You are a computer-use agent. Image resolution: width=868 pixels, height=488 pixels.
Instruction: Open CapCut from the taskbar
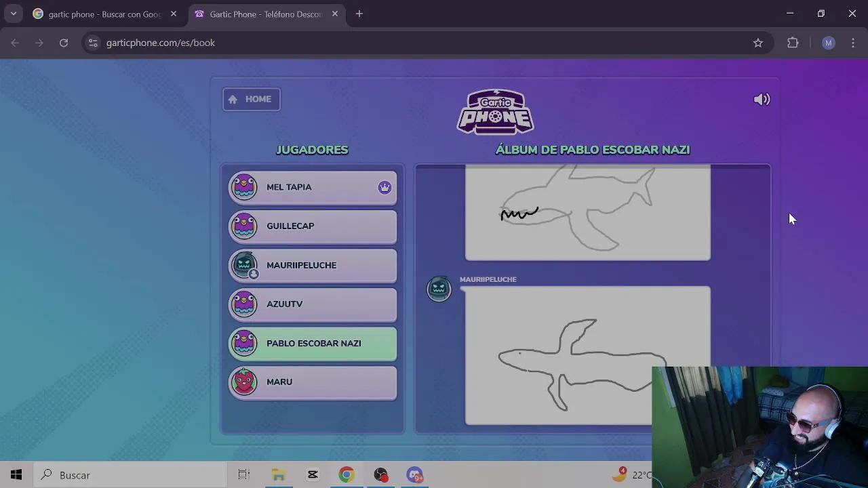313,475
